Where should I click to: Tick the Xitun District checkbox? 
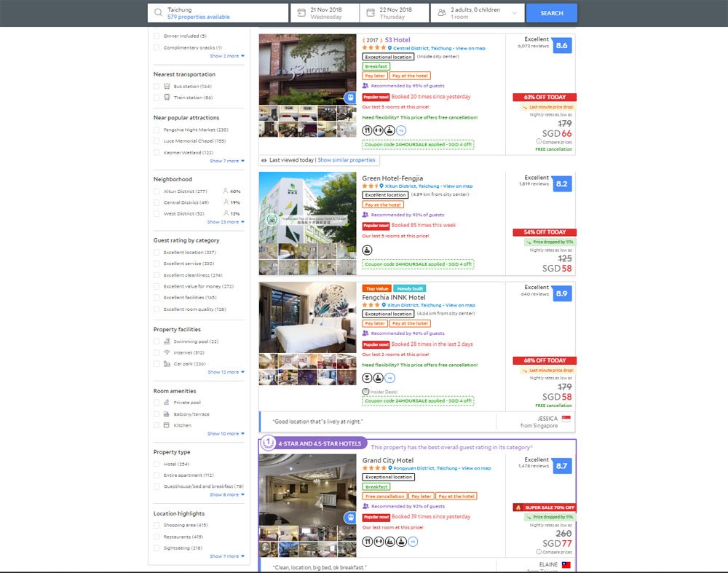pyautogui.click(x=157, y=191)
